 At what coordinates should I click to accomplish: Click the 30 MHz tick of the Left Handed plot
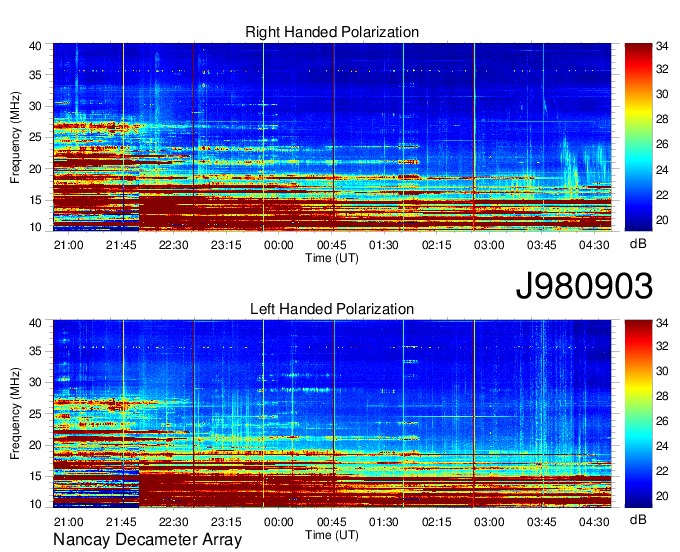[x=35, y=382]
